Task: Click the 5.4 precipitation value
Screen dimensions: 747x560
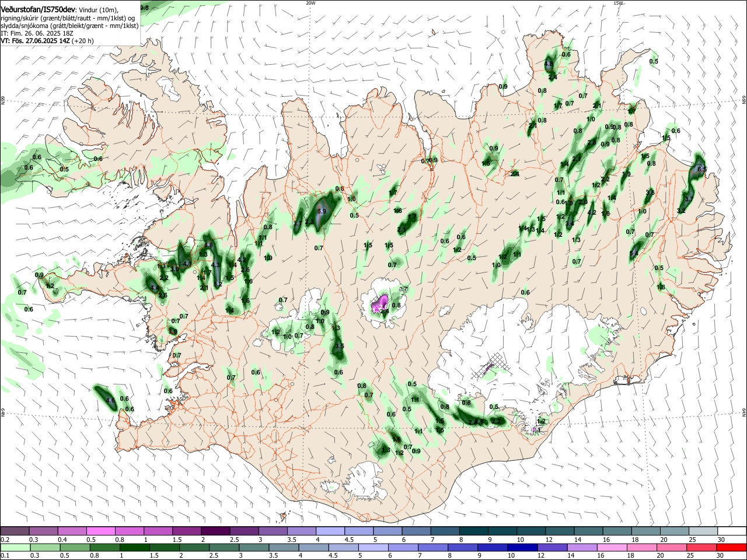Action: [x=634, y=253]
